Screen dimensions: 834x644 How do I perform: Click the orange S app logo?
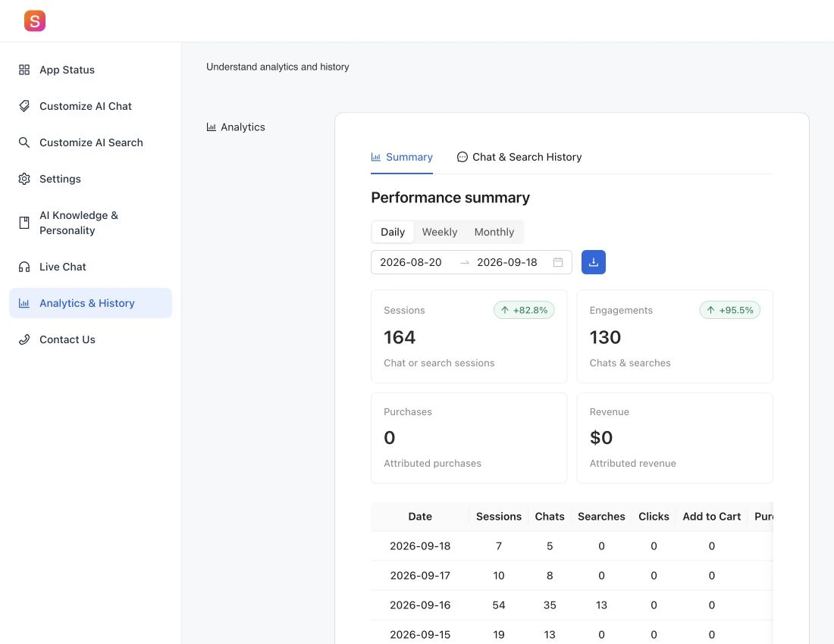pos(35,20)
